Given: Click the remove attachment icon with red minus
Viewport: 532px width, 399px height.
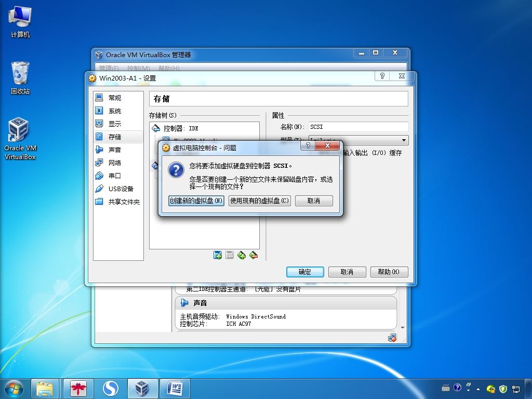Looking at the screenshot, I should coord(254,255).
